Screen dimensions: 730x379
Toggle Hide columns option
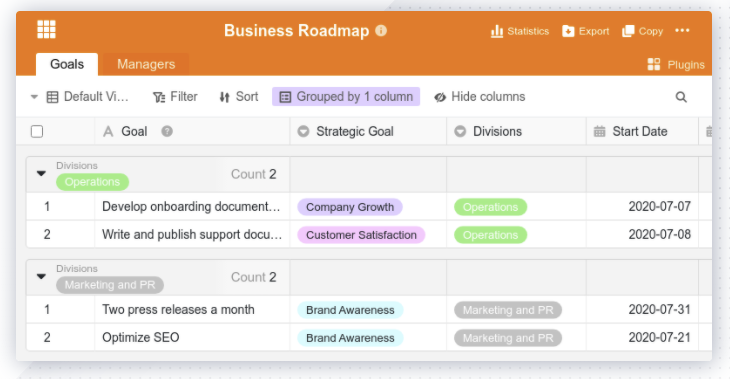[x=480, y=97]
